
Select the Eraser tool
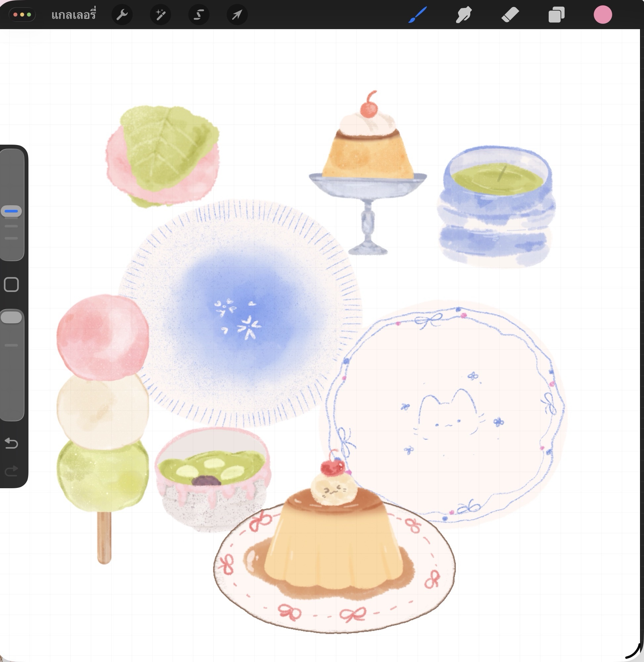tap(510, 15)
